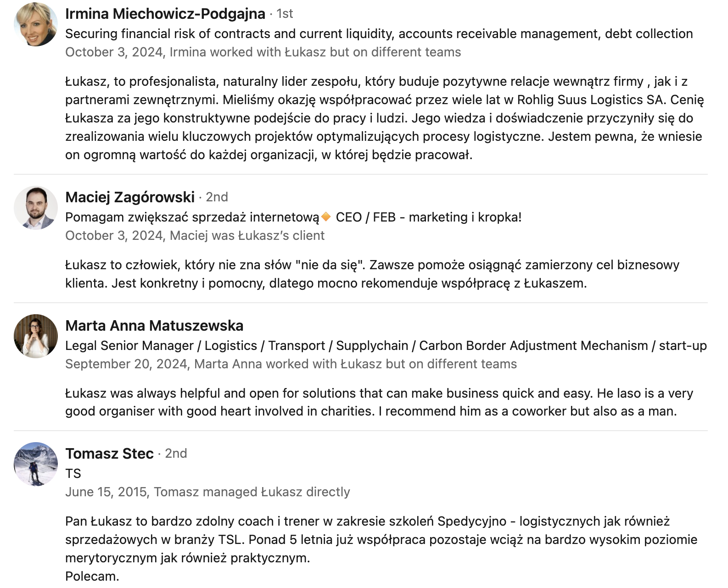728x588 pixels.
Task: Click the name Maciej Zagórowski
Action: coord(130,197)
